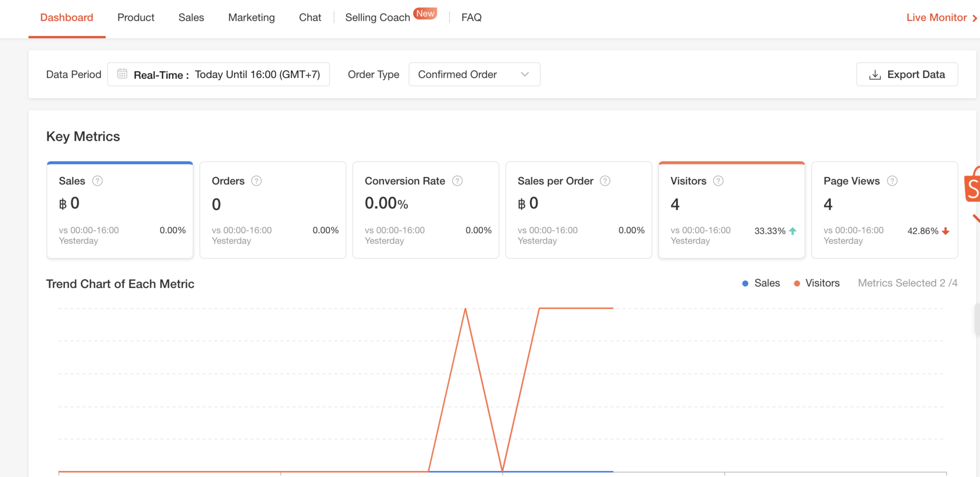Viewport: 980px width, 477px height.
Task: Click the Key Metrics heading
Action: (83, 136)
